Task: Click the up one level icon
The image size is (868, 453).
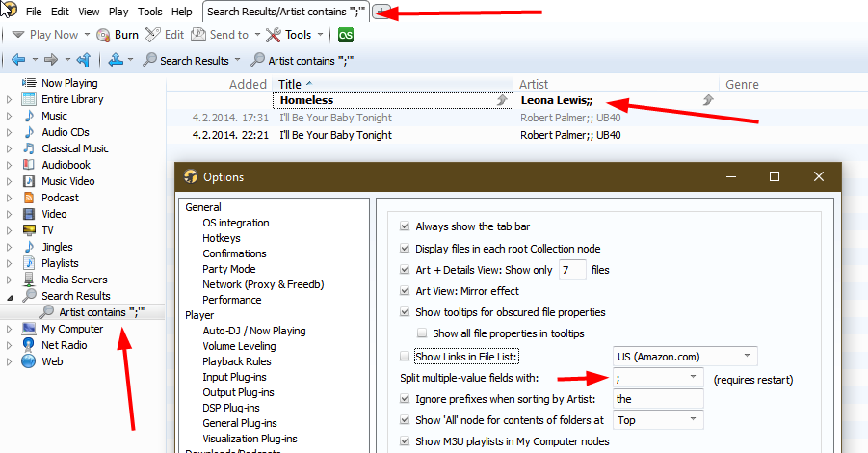Action: coord(83,60)
